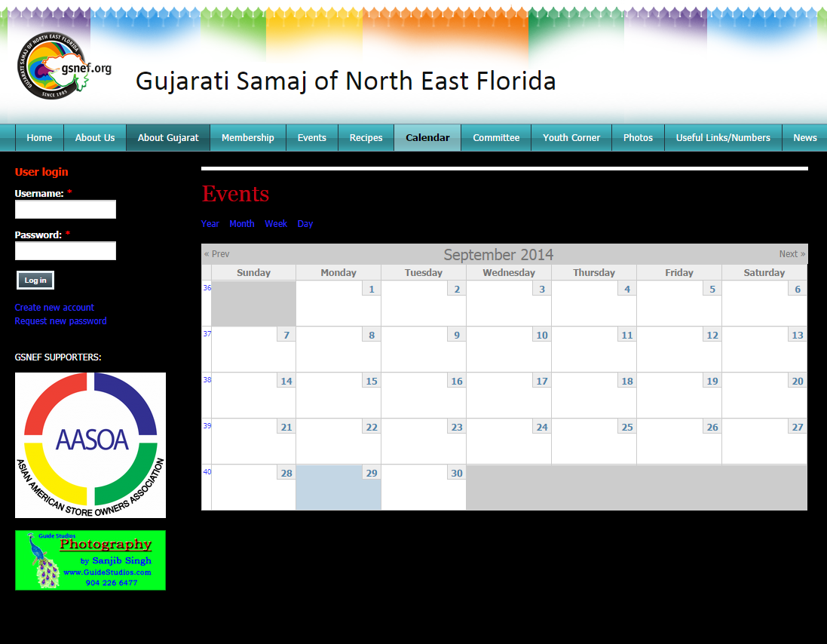The height and width of the screenshot is (644, 827).
Task: Open the Youth Corner menu item
Action: click(x=571, y=138)
